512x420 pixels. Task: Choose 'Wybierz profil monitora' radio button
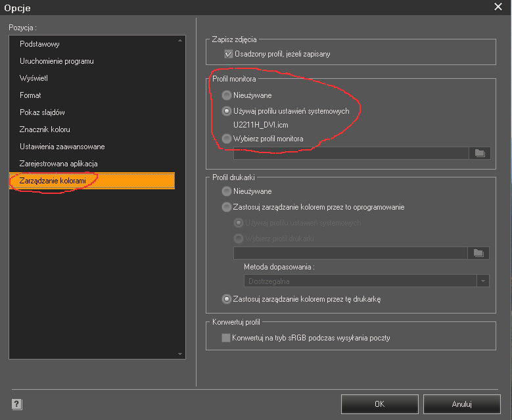(227, 139)
